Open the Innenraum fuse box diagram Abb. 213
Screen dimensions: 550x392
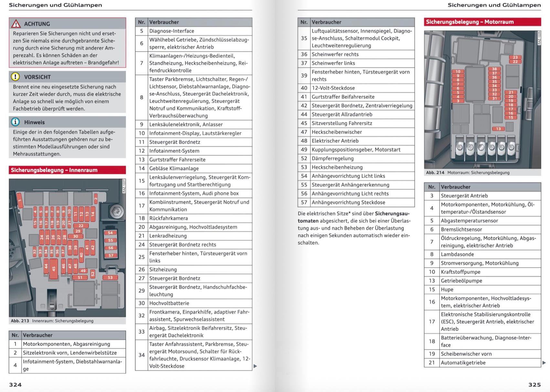(x=67, y=248)
